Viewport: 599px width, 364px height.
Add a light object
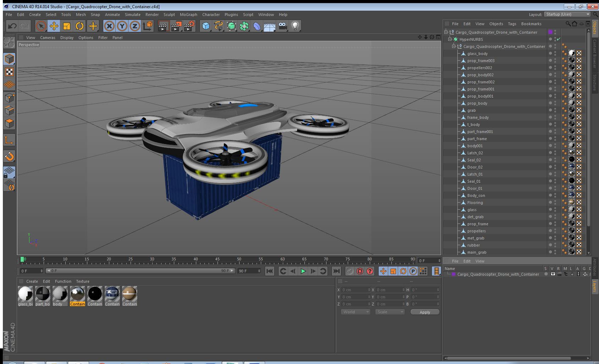295,26
